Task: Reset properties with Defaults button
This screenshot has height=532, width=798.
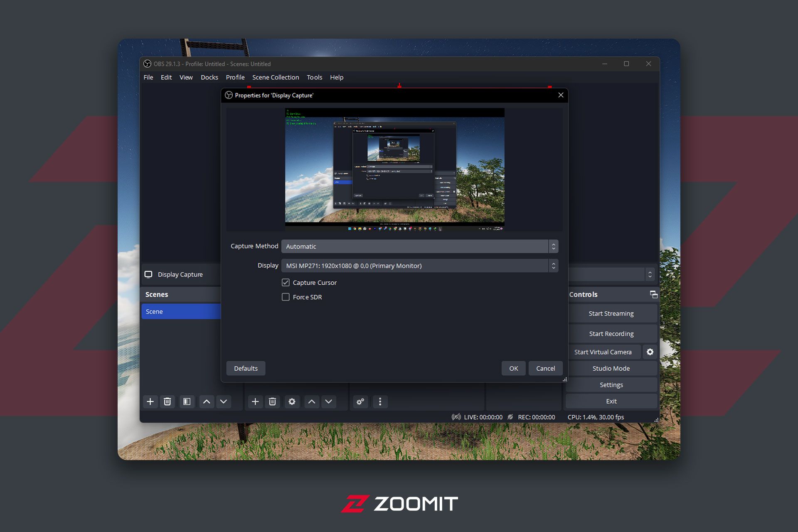Action: (246, 368)
